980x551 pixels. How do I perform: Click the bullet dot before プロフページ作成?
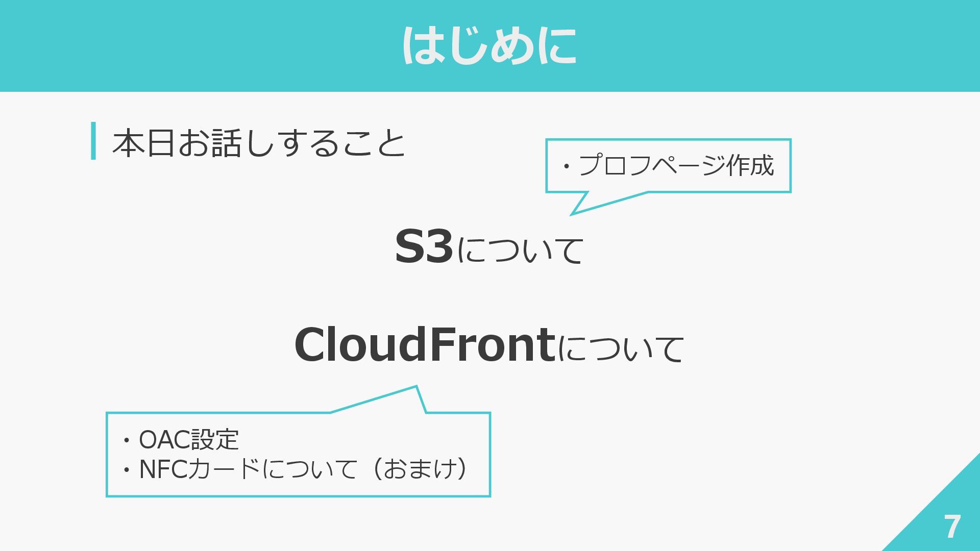pos(566,167)
